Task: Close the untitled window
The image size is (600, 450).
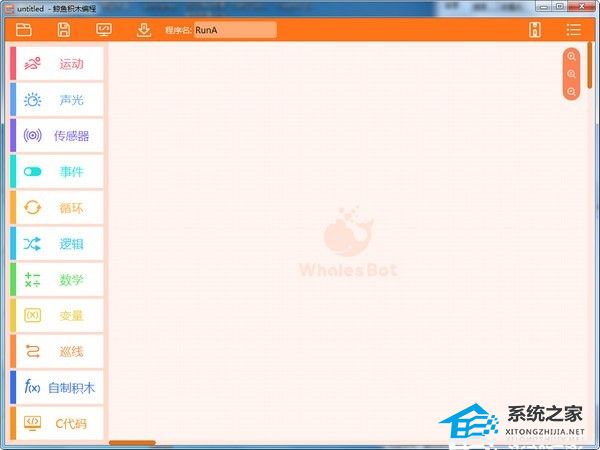Action: click(581, 7)
